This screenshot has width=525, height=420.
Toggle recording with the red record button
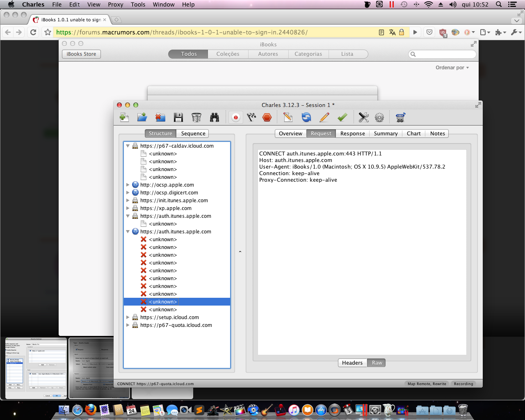click(x=236, y=118)
